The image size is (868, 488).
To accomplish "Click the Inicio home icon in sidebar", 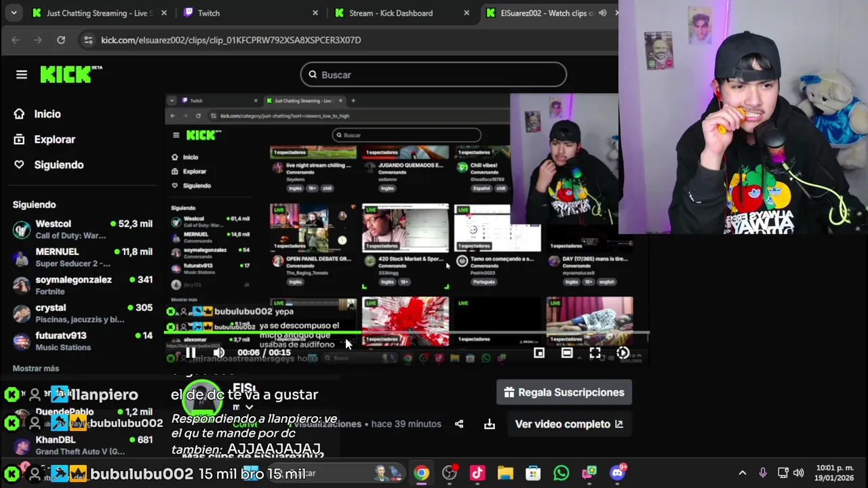I will click(19, 114).
